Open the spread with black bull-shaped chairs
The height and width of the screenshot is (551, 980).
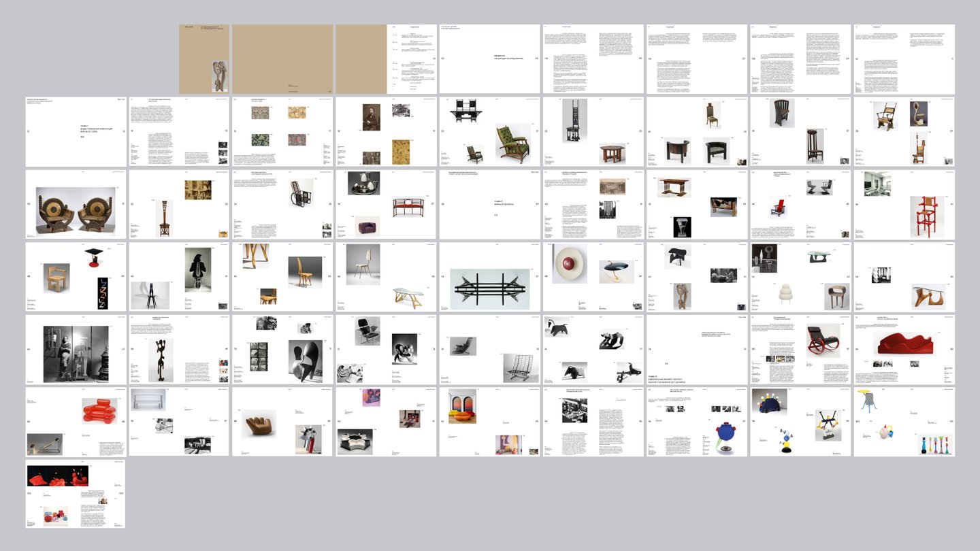tap(593, 349)
